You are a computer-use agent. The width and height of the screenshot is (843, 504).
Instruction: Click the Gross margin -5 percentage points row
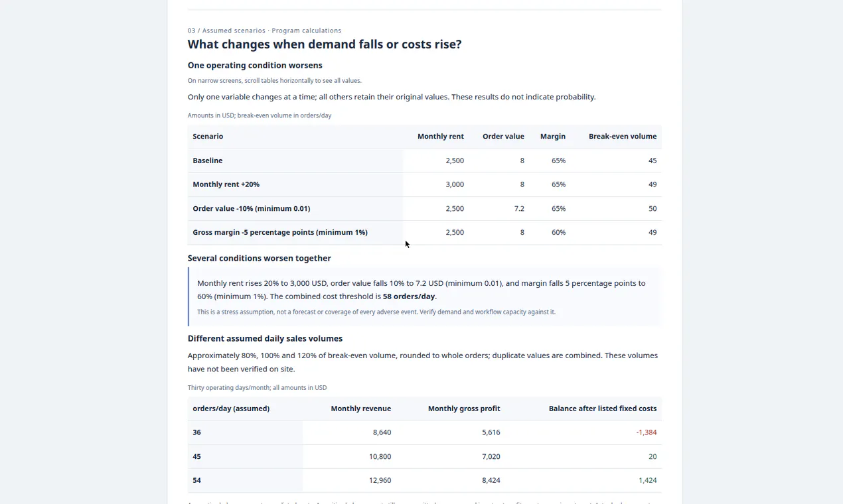(x=425, y=232)
